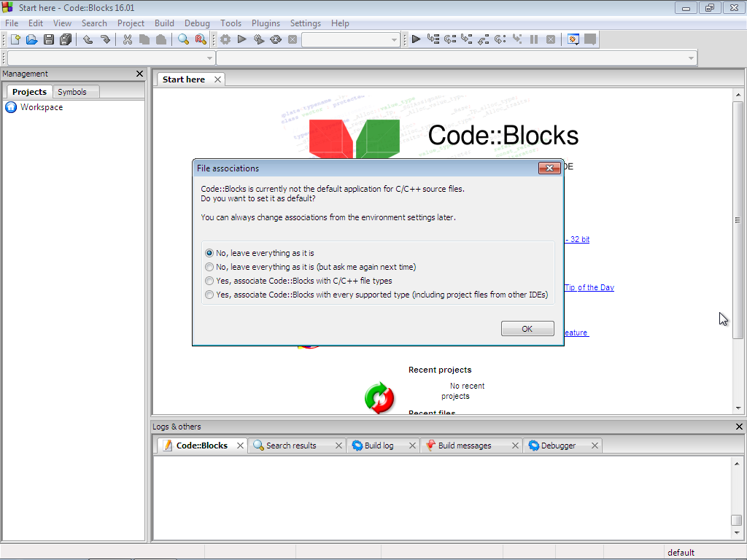
Task: Open the Project menu
Action: 131,23
